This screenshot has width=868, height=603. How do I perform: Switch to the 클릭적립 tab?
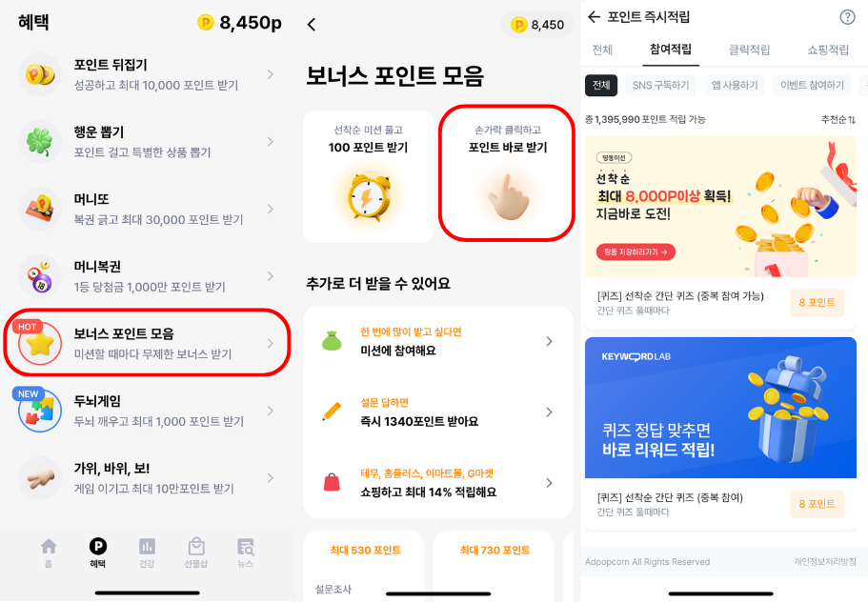749,50
